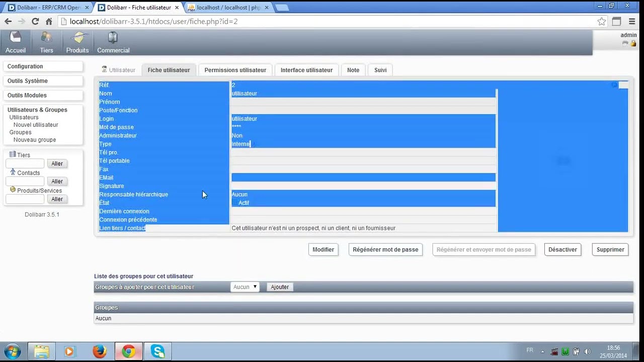
Task: Click the printer icon under admin
Action: (x=625, y=44)
